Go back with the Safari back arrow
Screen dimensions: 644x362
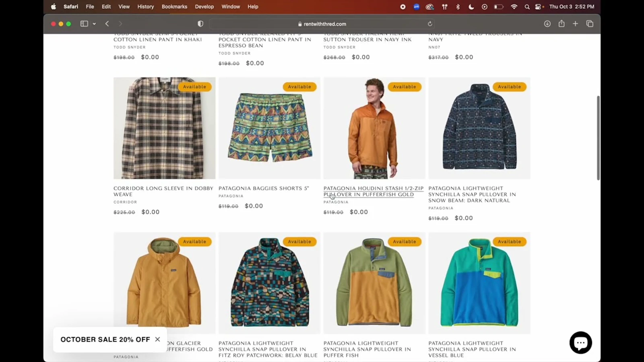click(x=107, y=24)
